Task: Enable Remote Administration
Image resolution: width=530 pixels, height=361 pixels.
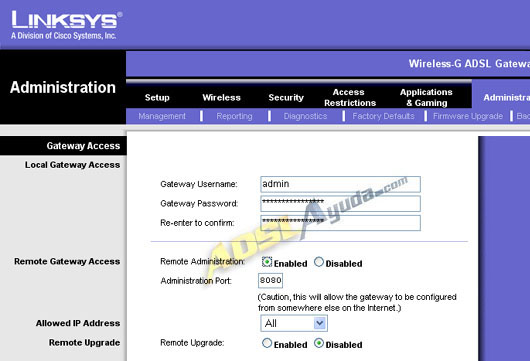Action: [x=267, y=262]
